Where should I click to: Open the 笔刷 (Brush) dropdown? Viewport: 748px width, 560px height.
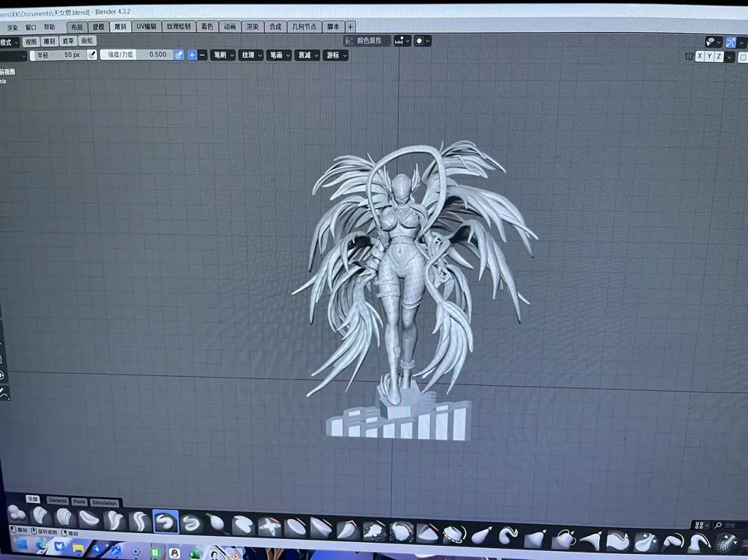(x=223, y=55)
